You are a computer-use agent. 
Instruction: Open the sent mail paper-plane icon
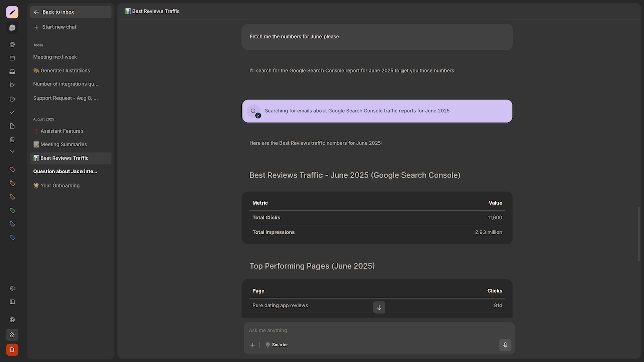click(x=12, y=85)
